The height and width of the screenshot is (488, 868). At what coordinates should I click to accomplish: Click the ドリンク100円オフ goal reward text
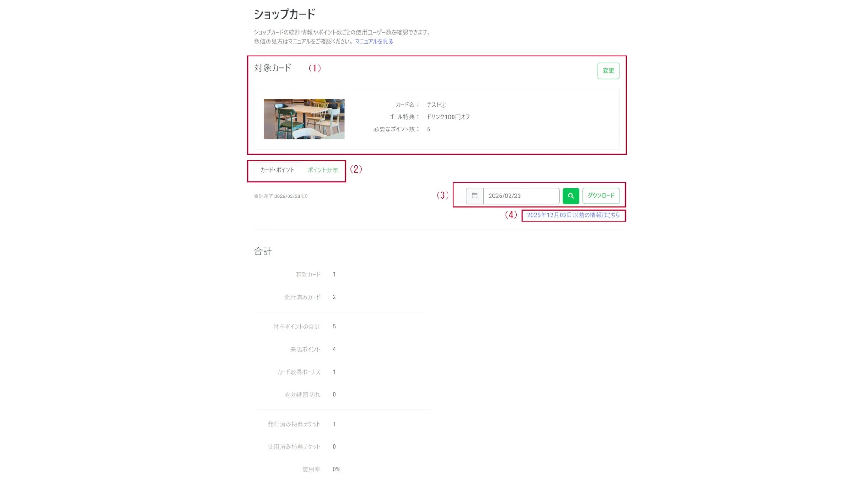pos(448,117)
